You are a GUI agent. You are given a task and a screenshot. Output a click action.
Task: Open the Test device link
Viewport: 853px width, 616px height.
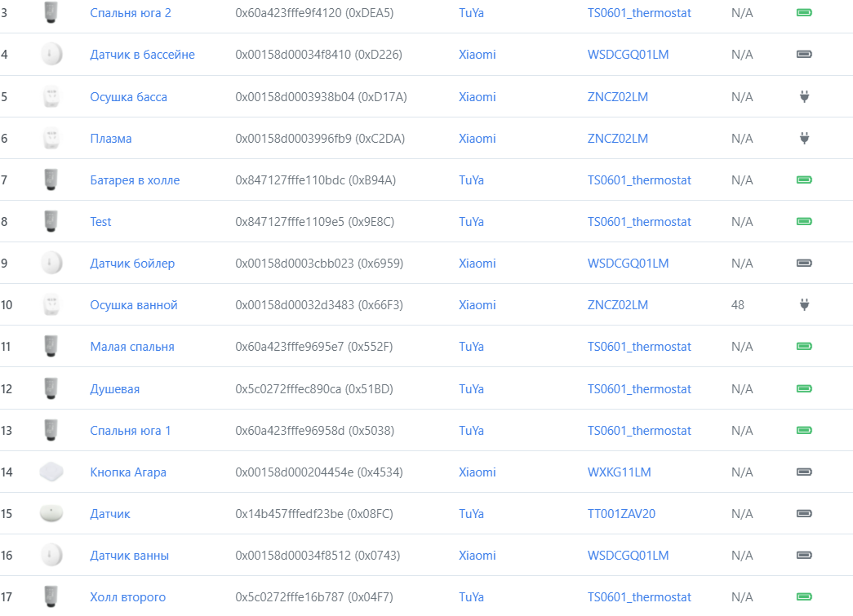coord(100,222)
